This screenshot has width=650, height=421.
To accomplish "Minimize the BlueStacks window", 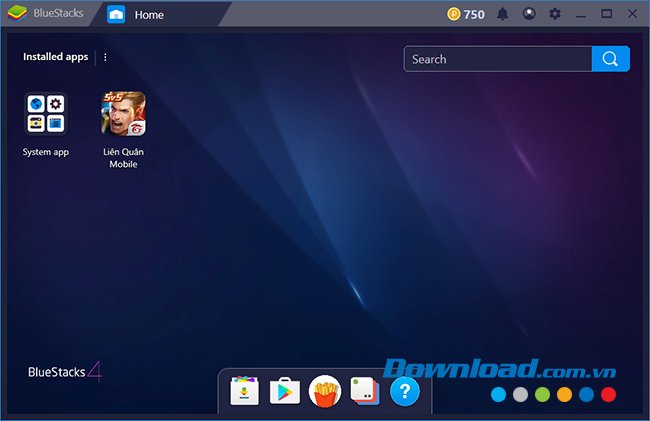I will (x=581, y=15).
